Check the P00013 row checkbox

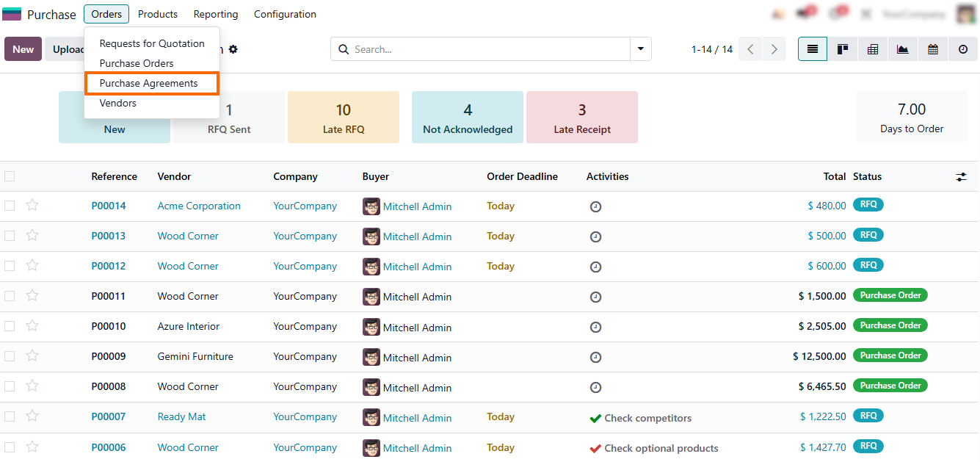click(10, 236)
